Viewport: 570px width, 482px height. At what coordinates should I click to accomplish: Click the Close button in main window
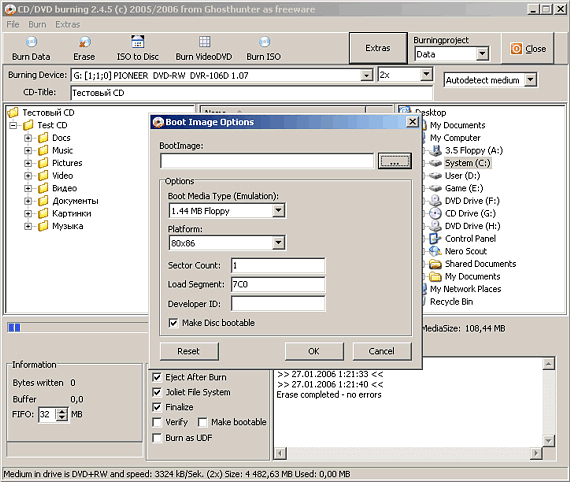click(x=528, y=49)
